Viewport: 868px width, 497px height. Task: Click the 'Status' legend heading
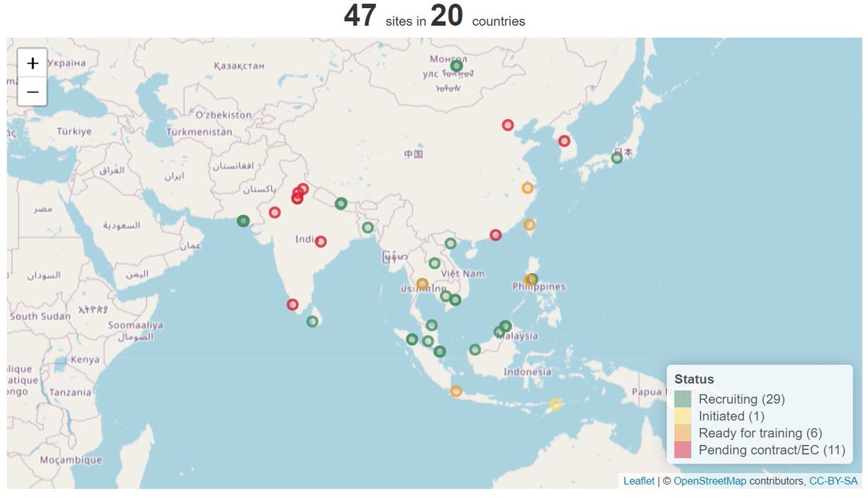pos(694,379)
